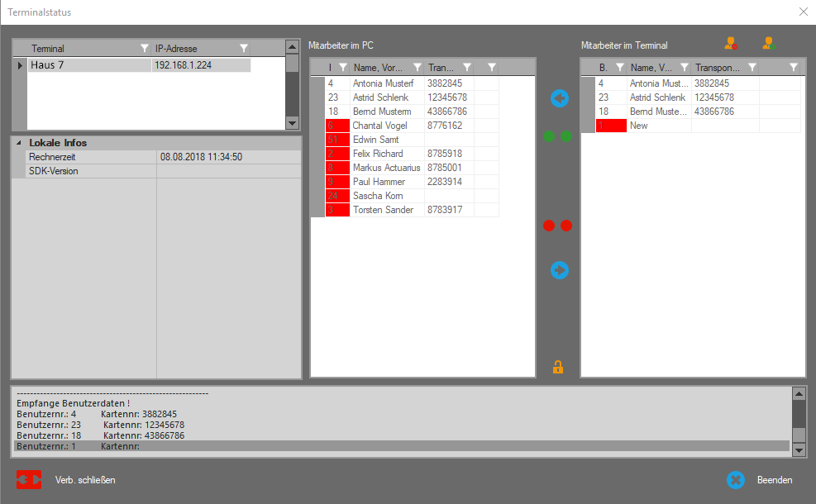This screenshot has width=816, height=504.
Task: Click the blue right arrow transfer button
Action: coord(560,269)
